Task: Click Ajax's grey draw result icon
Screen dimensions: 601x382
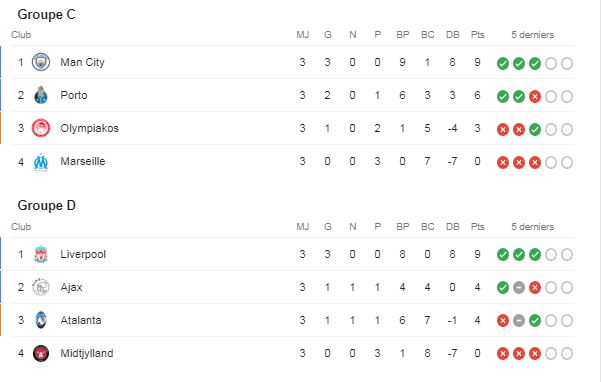Action: (519, 287)
